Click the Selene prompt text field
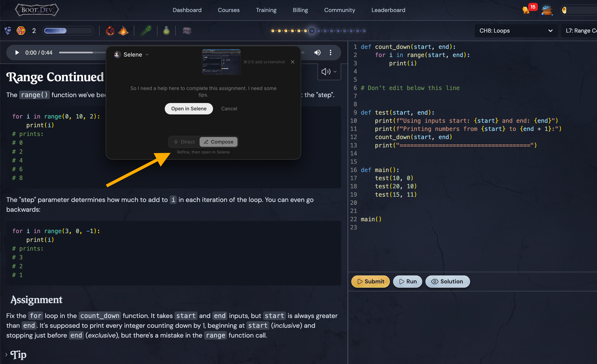The width and height of the screenshot is (597, 364). click(x=203, y=91)
